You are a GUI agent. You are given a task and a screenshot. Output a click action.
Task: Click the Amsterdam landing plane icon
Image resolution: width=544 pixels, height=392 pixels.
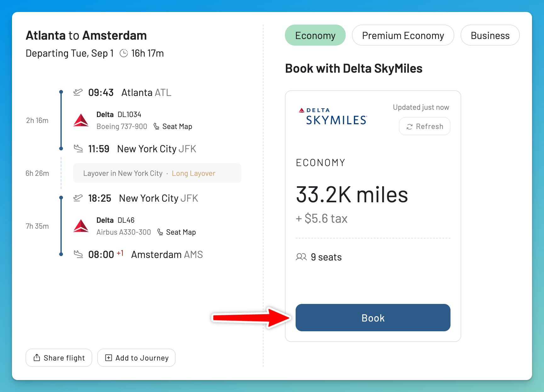(78, 254)
